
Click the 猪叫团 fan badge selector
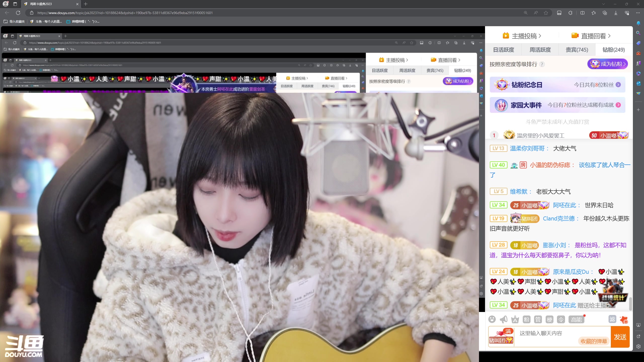tap(501, 337)
